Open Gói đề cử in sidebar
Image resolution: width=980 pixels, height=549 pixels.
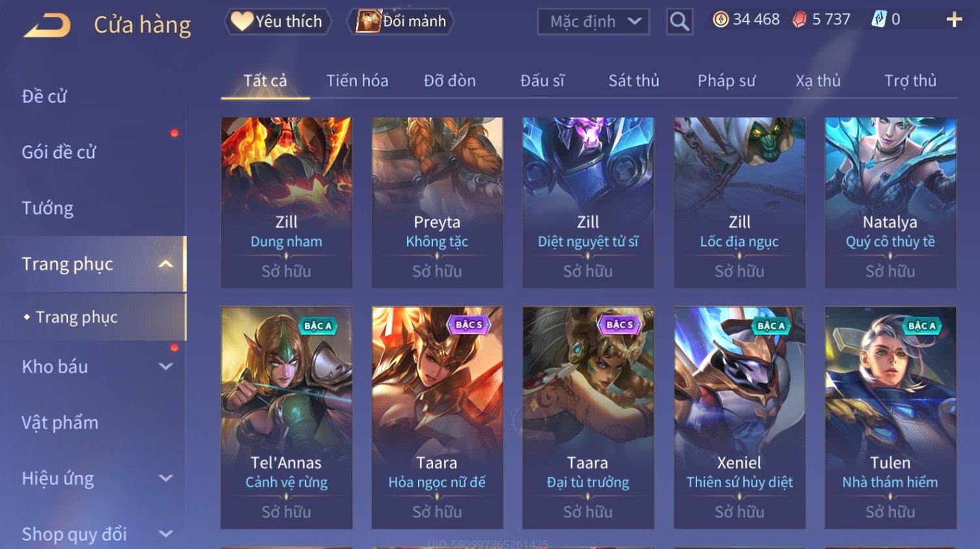pyautogui.click(x=59, y=153)
